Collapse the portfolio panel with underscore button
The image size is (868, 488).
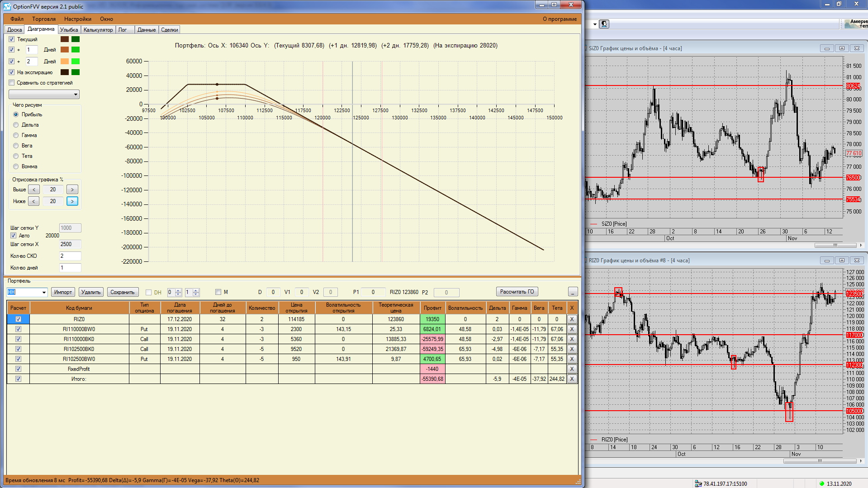(x=573, y=292)
